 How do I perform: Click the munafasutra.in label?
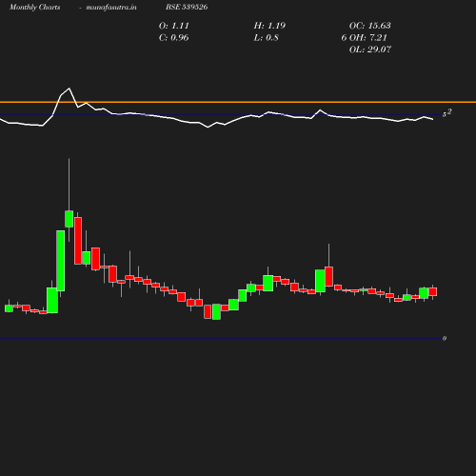click(x=111, y=7)
